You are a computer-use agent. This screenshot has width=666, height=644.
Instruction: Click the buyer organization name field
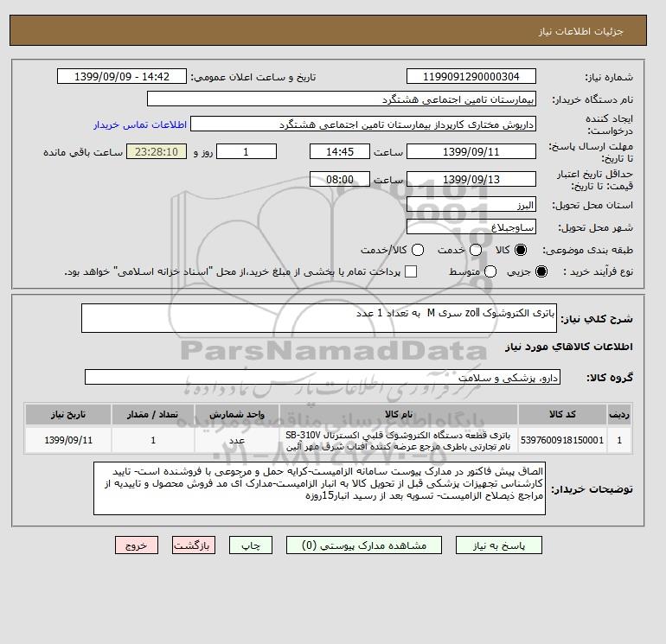[342, 99]
